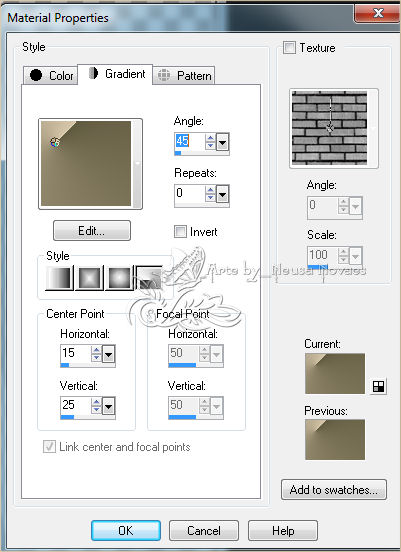Click Center Point Vertical field showing 25

pos(76,406)
